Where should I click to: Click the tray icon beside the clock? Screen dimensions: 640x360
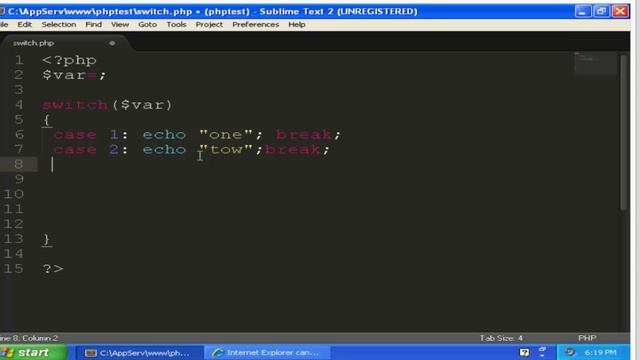pyautogui.click(x=570, y=352)
